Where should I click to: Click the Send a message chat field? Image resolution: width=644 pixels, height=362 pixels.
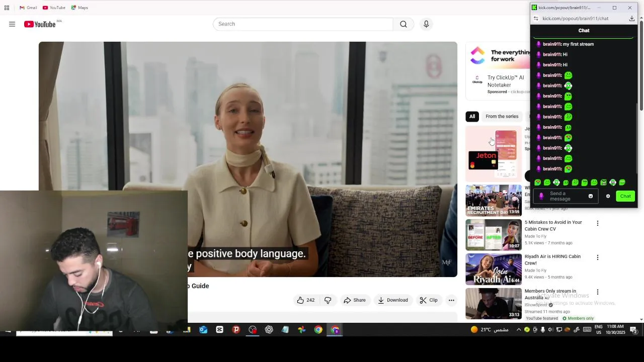(566, 196)
